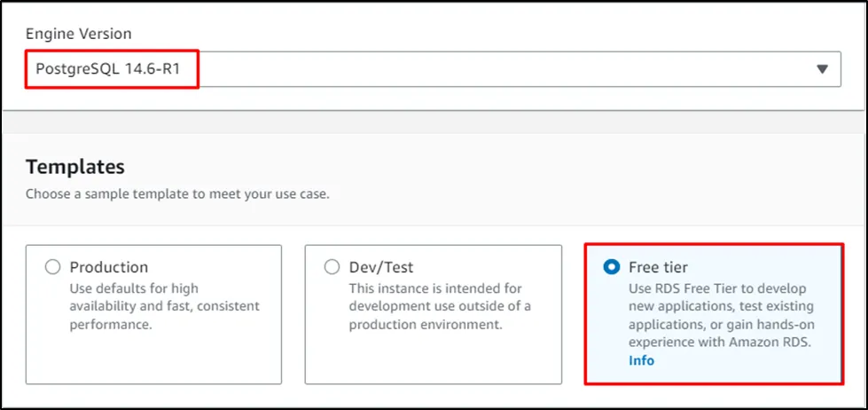Image resolution: width=868 pixels, height=410 pixels.
Task: Click the Templates section heading
Action: pos(75,167)
